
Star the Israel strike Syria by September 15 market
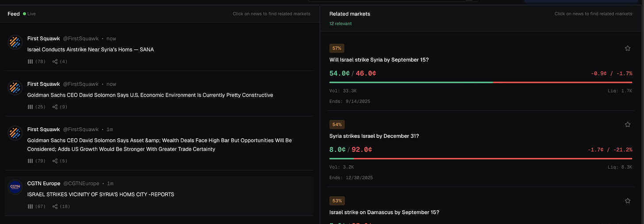[x=628, y=48]
